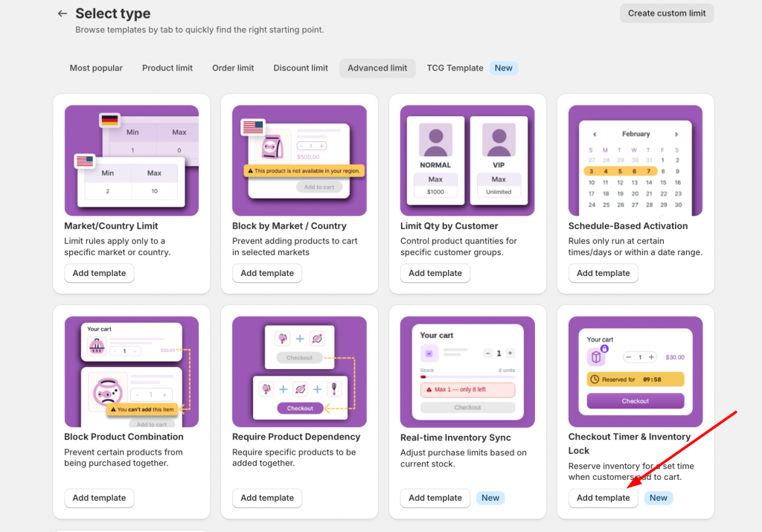Click the purple Checkout button in Checkout Timer preview
762x532 pixels.
tap(635, 401)
